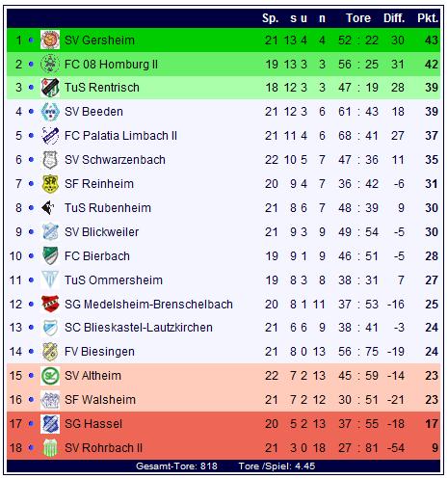Click the SV Altheim green circle logo
This screenshot has height=479, width=448.
tap(50, 376)
